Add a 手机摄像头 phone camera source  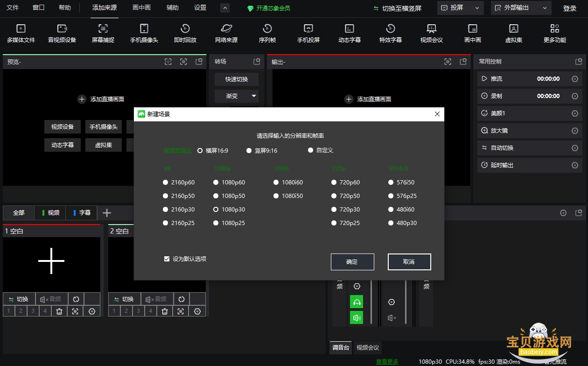(x=144, y=34)
